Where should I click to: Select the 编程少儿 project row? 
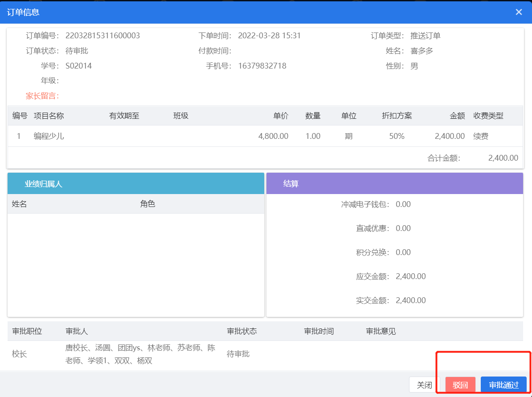[265, 136]
